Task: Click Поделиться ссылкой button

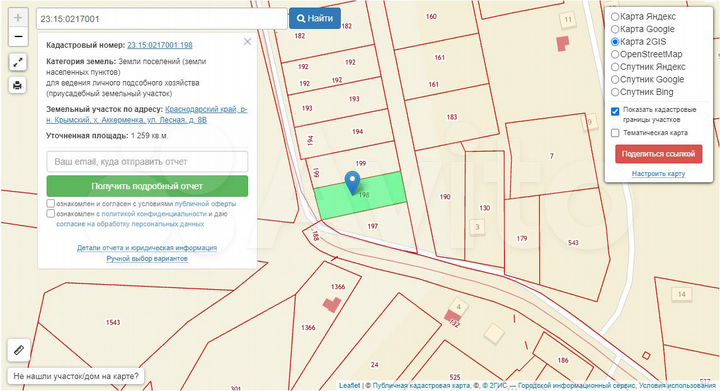Action: point(658,154)
